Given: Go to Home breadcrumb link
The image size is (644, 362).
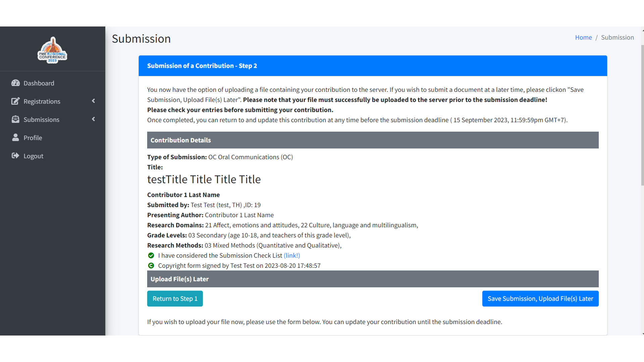Looking at the screenshot, I should pos(583,38).
